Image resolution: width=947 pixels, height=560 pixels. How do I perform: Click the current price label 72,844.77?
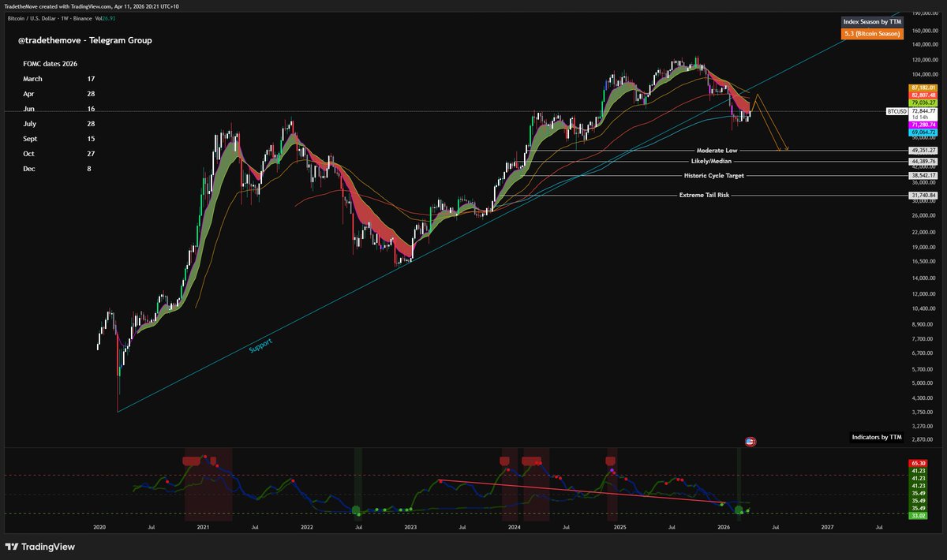tap(923, 111)
